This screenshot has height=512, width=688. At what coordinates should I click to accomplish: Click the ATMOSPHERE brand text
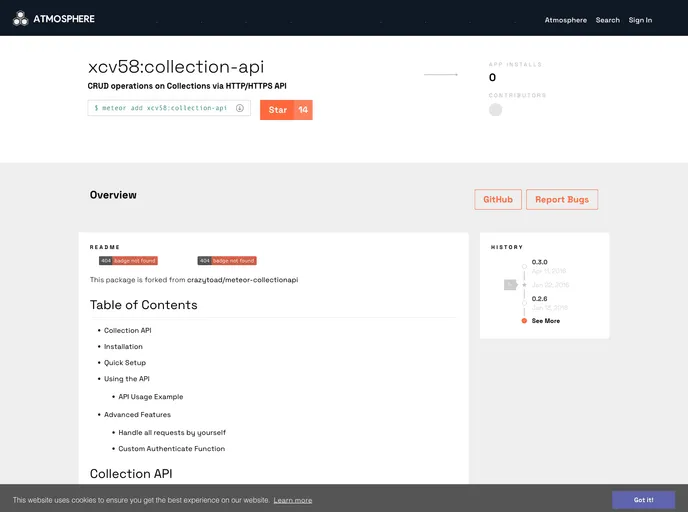[64, 19]
